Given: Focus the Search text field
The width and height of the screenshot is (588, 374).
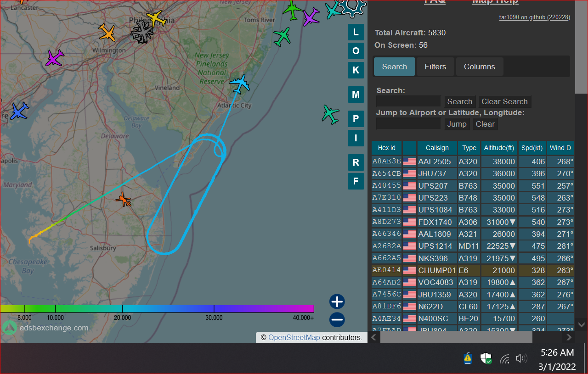Looking at the screenshot, I should point(408,101).
